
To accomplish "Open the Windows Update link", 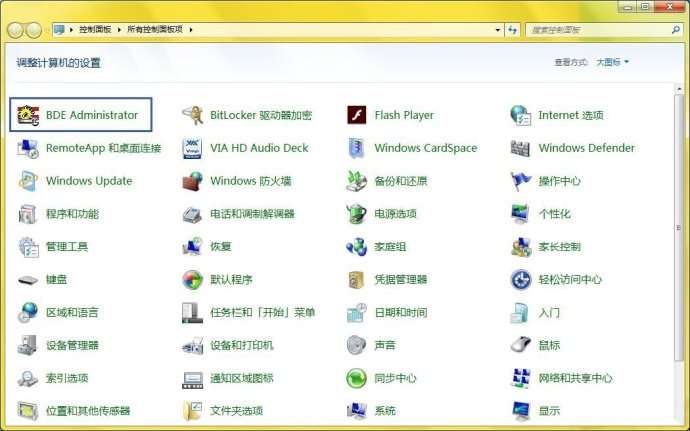I will [x=88, y=181].
